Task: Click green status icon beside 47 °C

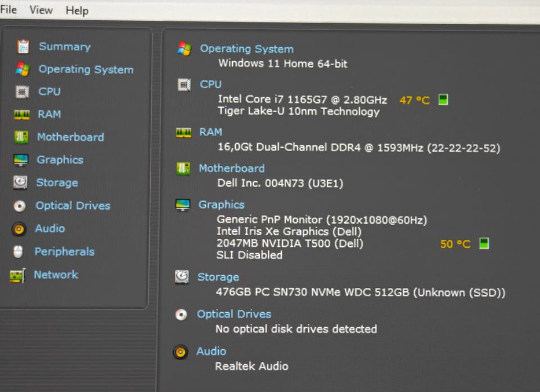Action: click(x=443, y=100)
